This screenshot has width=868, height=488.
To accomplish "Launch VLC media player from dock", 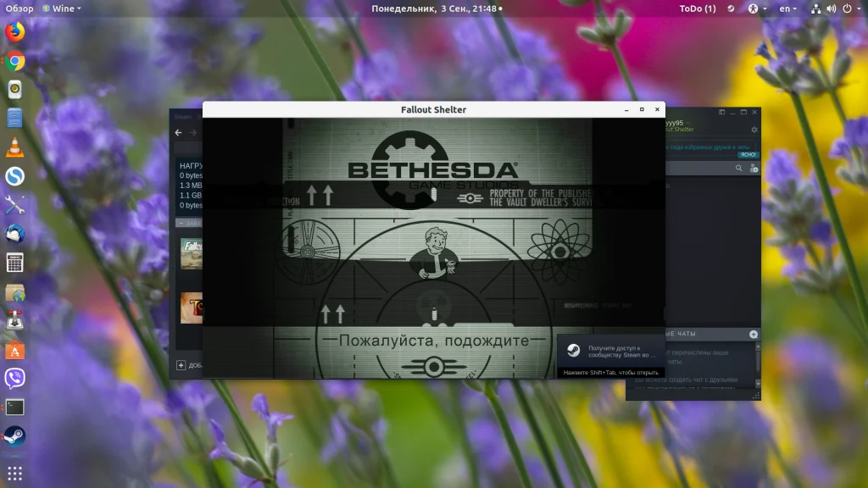I will 15,147.
